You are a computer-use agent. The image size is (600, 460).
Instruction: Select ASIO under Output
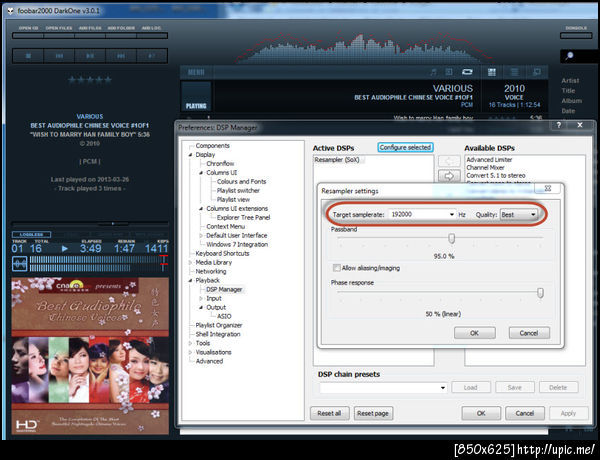[224, 316]
